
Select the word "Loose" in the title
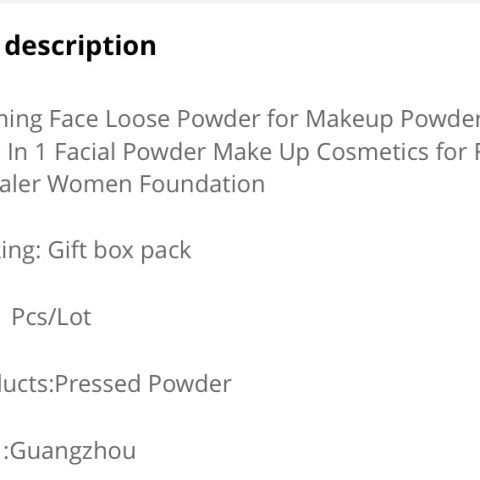[x=138, y=119]
